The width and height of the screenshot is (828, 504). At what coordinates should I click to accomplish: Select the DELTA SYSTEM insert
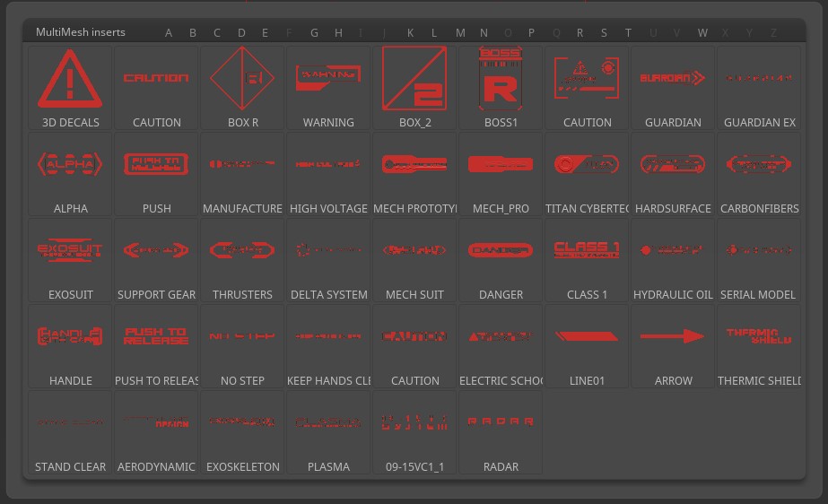(328, 260)
